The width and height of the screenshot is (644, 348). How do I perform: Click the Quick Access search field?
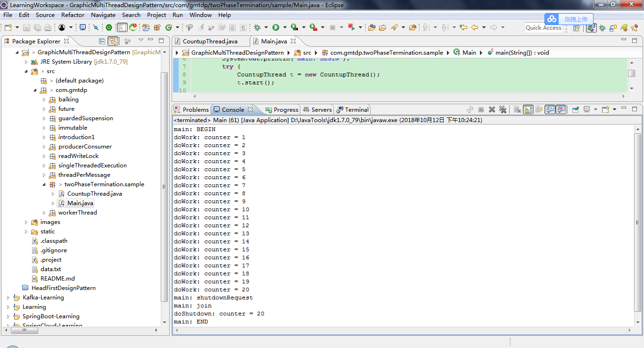pyautogui.click(x=544, y=28)
